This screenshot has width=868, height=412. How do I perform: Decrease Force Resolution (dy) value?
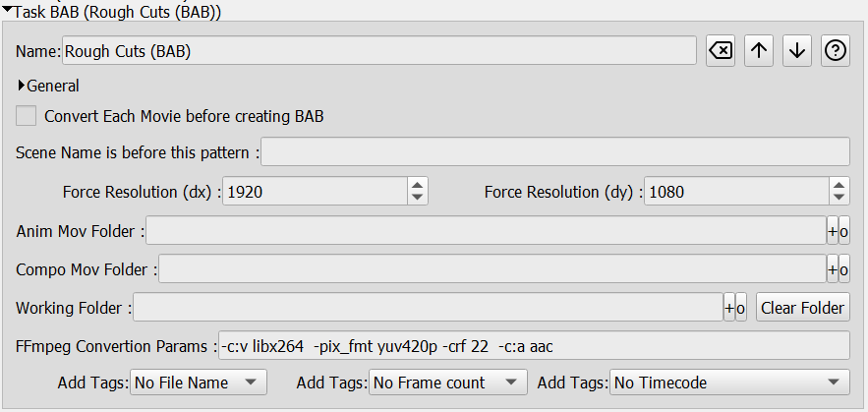coord(839,198)
